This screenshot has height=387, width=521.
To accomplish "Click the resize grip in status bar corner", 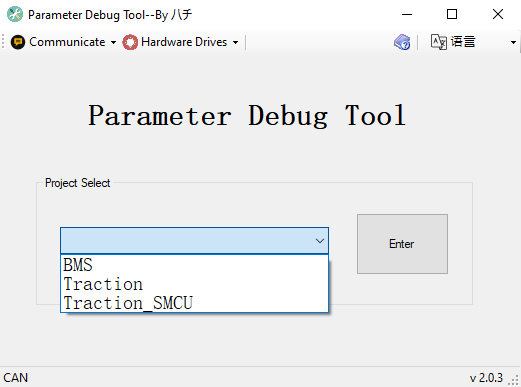I will pos(515,380).
